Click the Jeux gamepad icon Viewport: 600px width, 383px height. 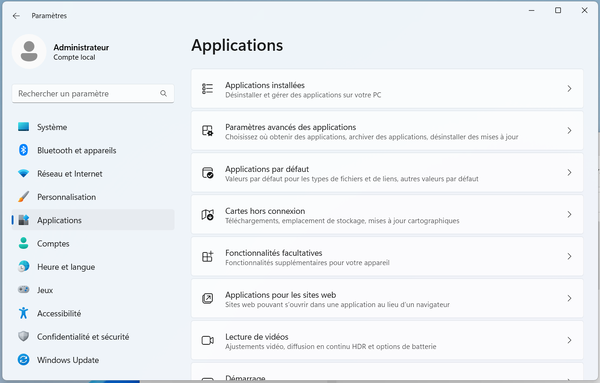pos(23,290)
